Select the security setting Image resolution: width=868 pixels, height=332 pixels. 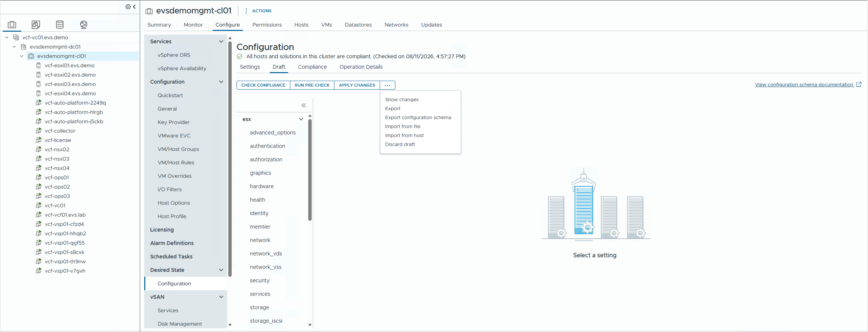click(x=260, y=280)
